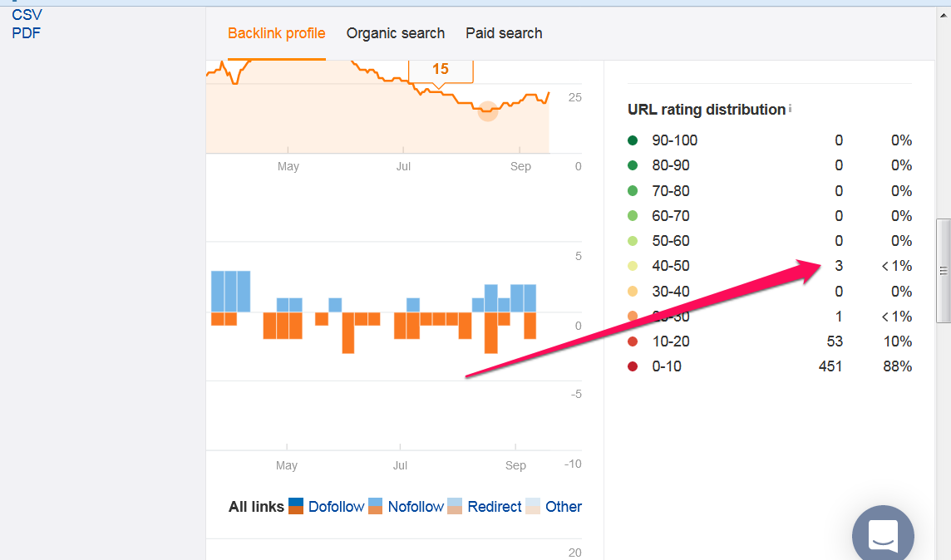Switch to the Paid search tab
951x560 pixels.
point(504,33)
